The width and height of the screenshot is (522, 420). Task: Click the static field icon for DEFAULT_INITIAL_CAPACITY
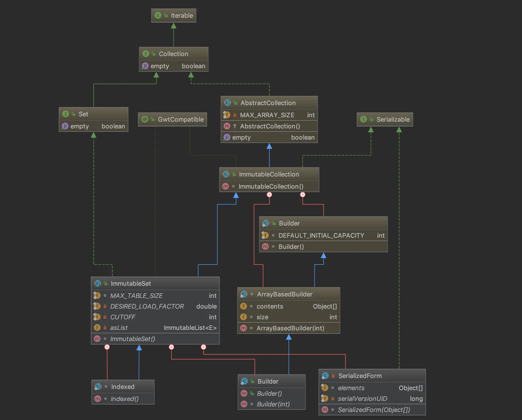(265, 235)
